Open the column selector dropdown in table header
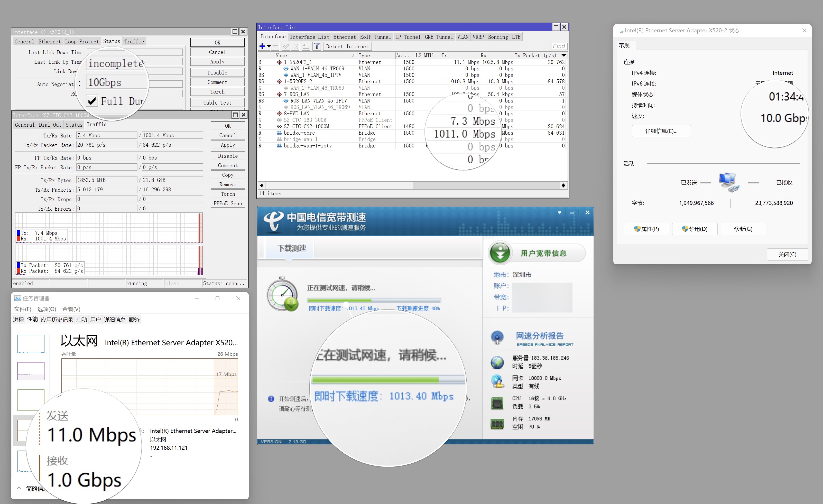Image resolution: width=823 pixels, height=504 pixels. [x=564, y=55]
